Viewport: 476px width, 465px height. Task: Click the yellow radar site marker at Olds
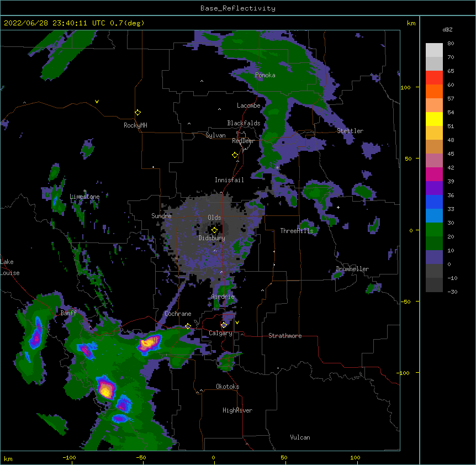214,230
